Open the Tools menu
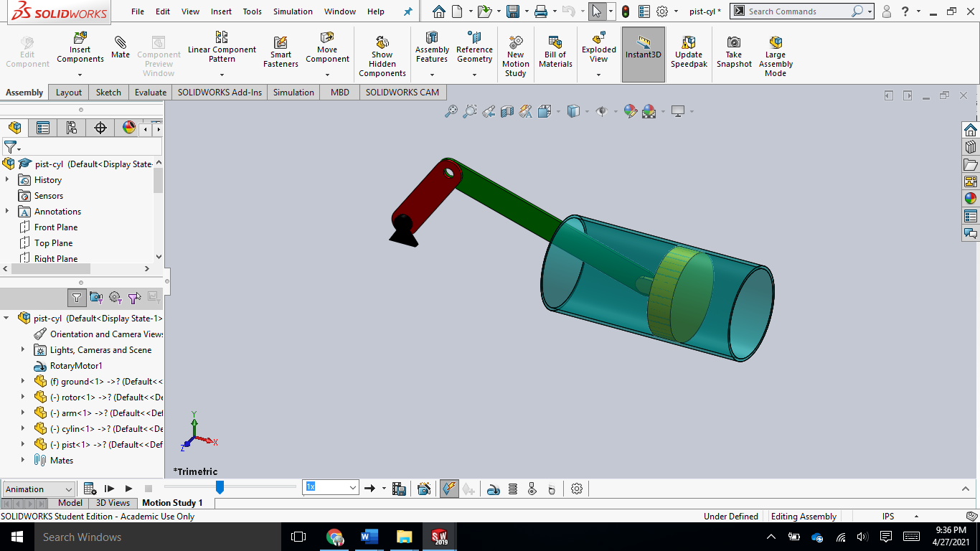The width and height of the screenshot is (980, 551). pyautogui.click(x=252, y=11)
